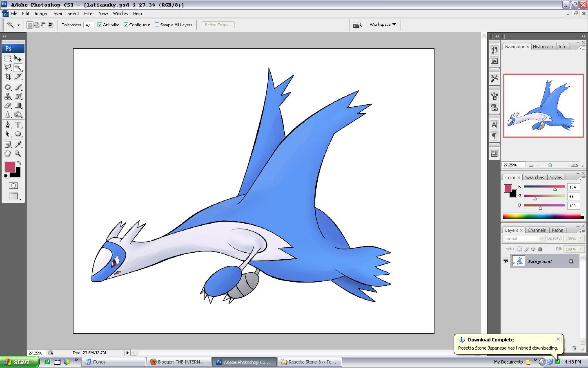Click the Windows Start button
This screenshot has width=588, height=368.
click(x=20, y=362)
